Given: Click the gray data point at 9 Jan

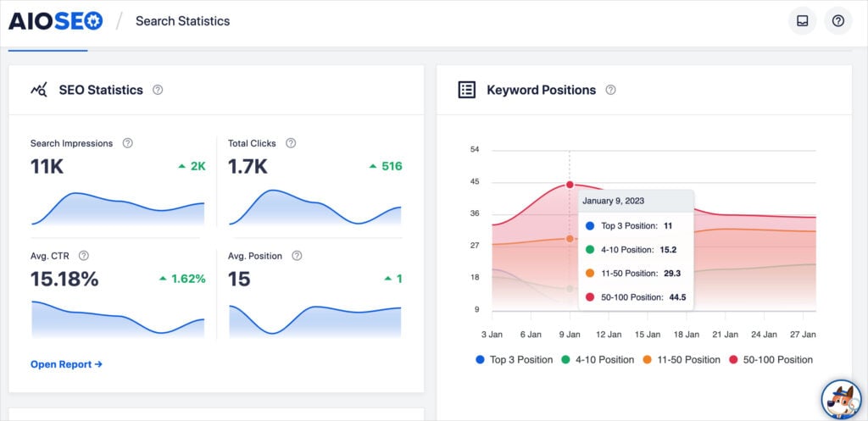Looking at the screenshot, I should pyautogui.click(x=570, y=289).
